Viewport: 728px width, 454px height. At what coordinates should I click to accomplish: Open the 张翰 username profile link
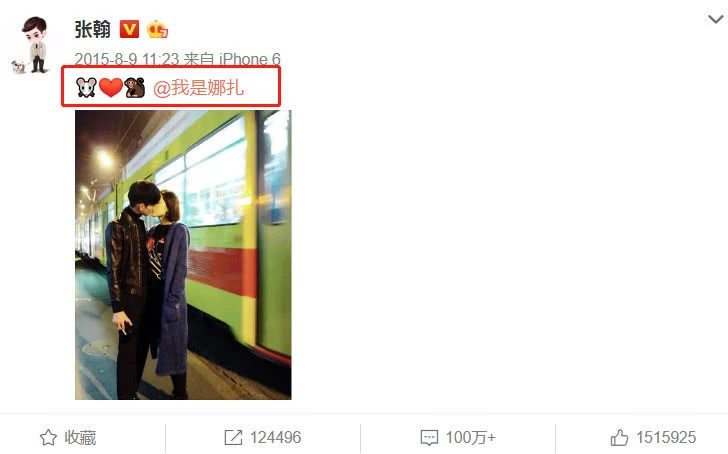click(92, 30)
